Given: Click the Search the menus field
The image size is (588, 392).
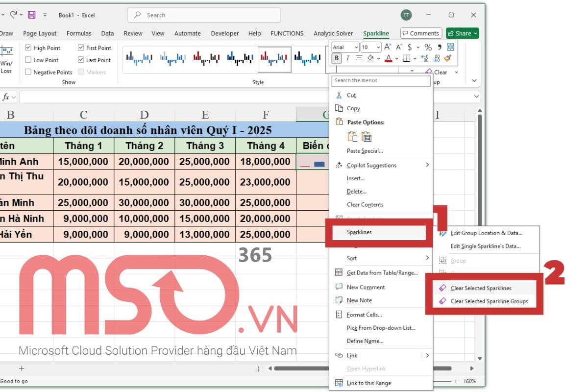Looking at the screenshot, I should point(381,80).
